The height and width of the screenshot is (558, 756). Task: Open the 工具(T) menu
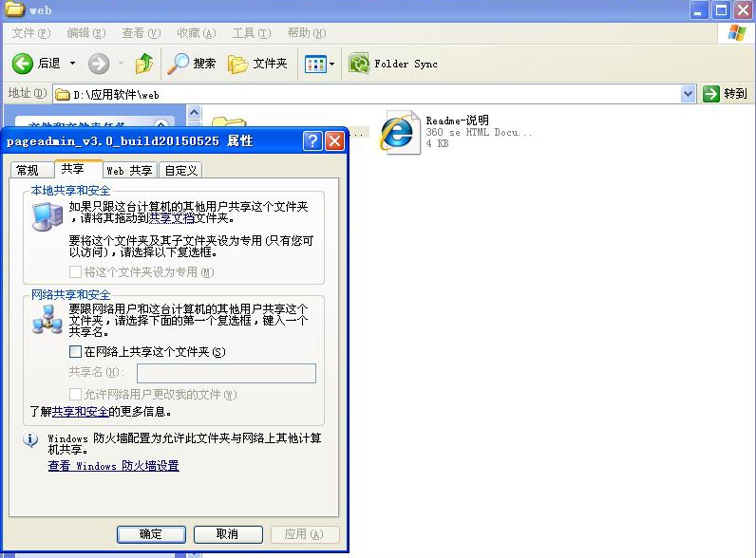pos(251,33)
